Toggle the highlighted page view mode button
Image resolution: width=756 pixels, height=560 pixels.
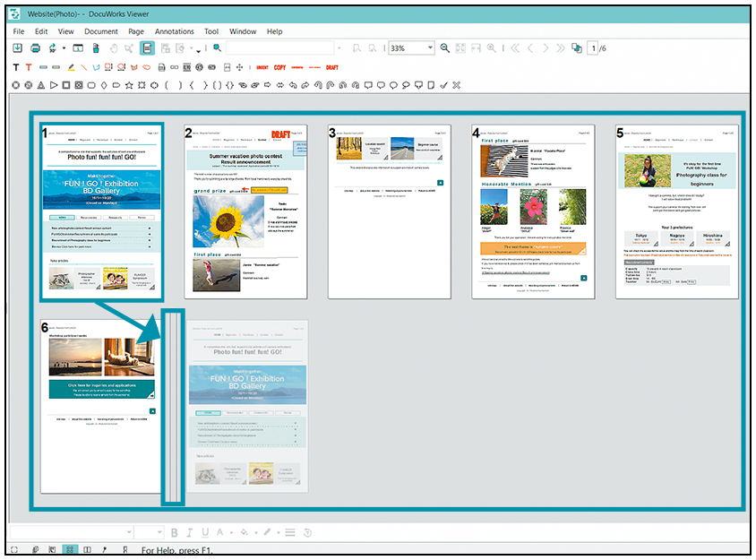(x=149, y=48)
